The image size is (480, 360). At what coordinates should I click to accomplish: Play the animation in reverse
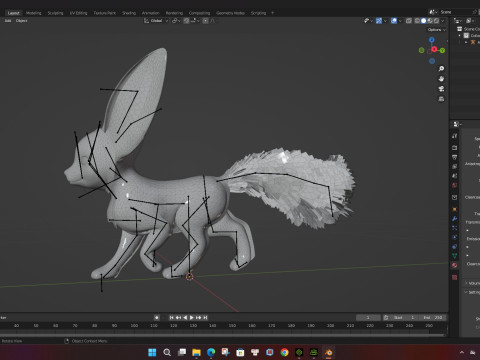pos(185,318)
